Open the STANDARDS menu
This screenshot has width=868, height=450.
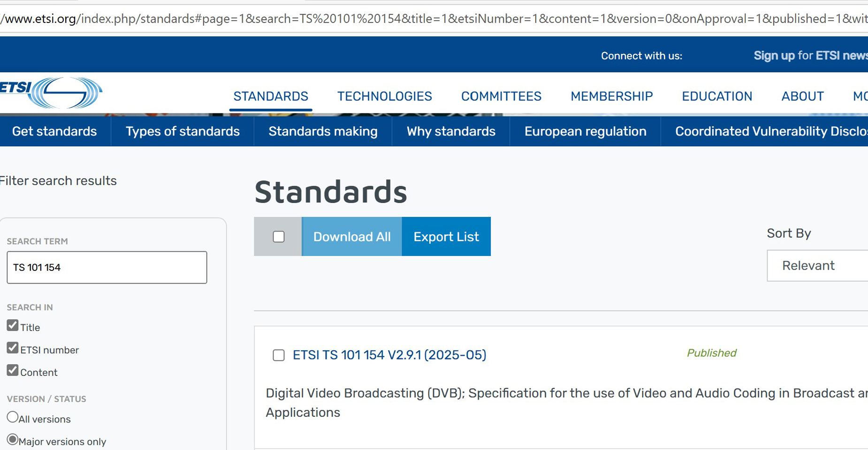pos(271,96)
